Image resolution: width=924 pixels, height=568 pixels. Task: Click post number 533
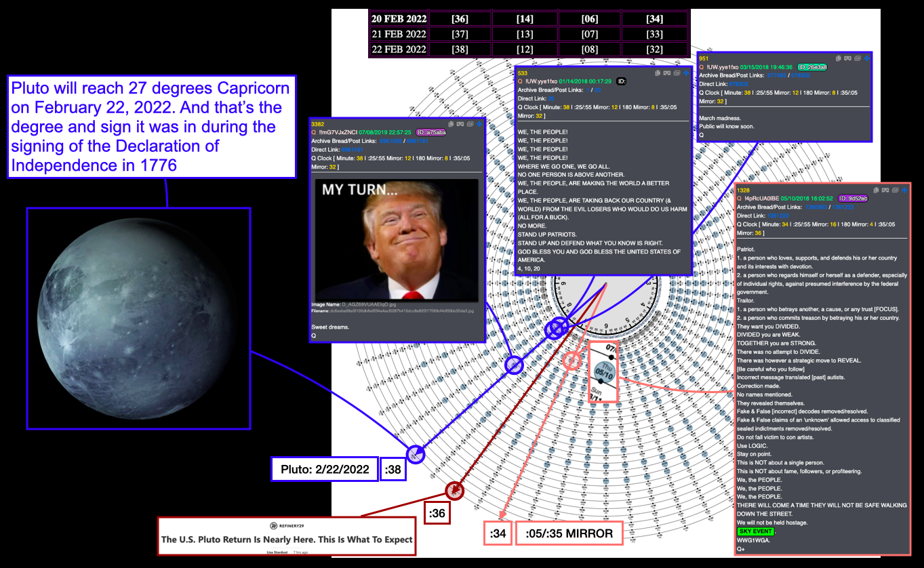pyautogui.click(x=522, y=73)
